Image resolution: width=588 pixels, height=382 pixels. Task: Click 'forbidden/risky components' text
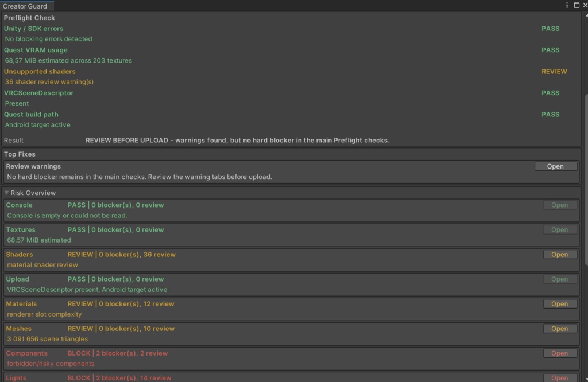pos(51,364)
